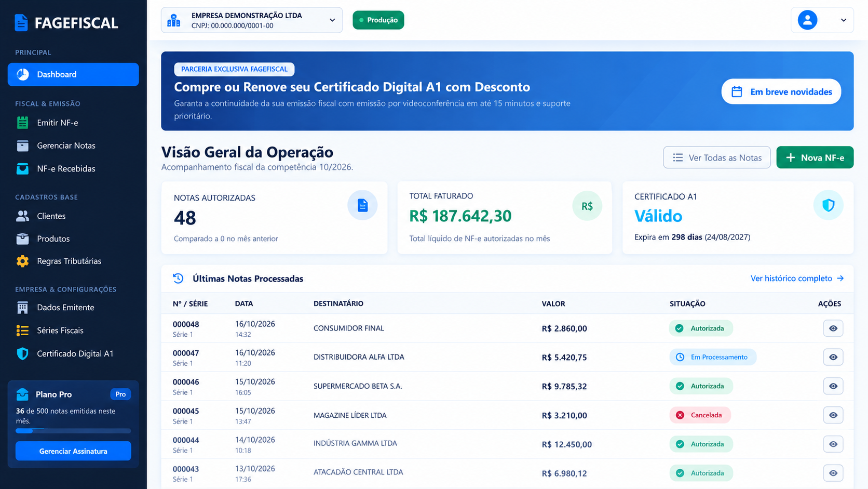Click the Regras Tributárias gear icon

(x=22, y=261)
